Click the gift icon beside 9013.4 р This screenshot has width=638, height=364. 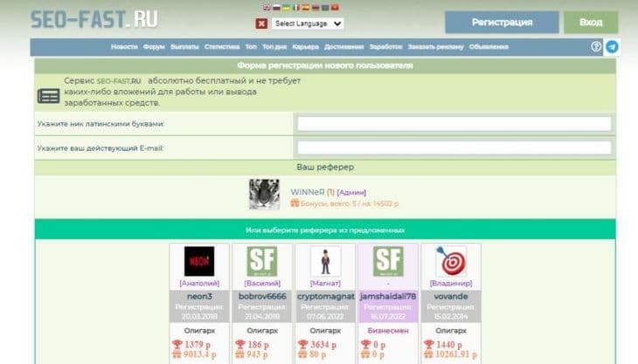click(x=177, y=354)
